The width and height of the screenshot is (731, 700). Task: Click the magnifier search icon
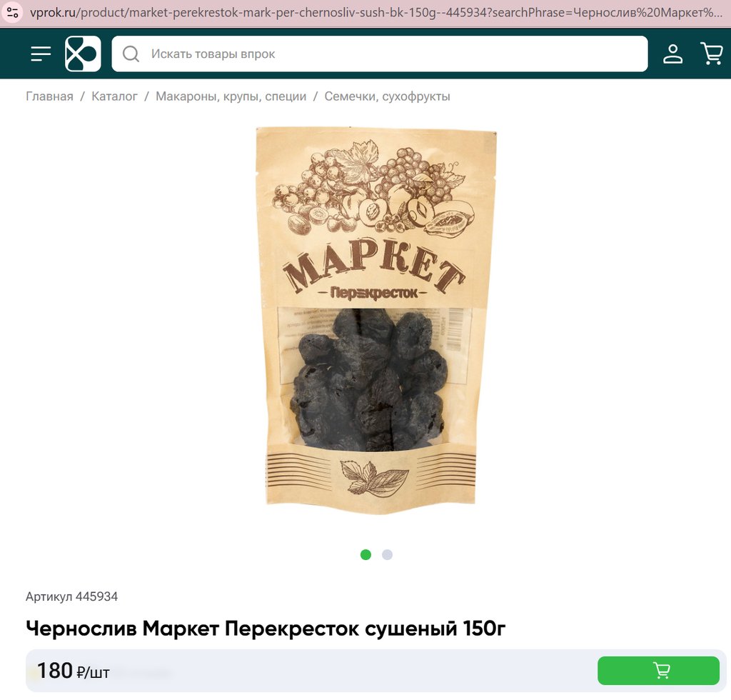[131, 54]
